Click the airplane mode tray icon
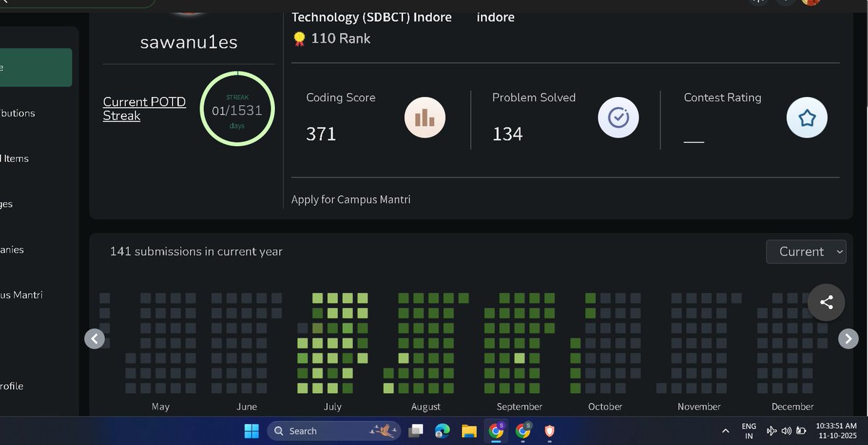The height and width of the screenshot is (445, 868). (771, 431)
